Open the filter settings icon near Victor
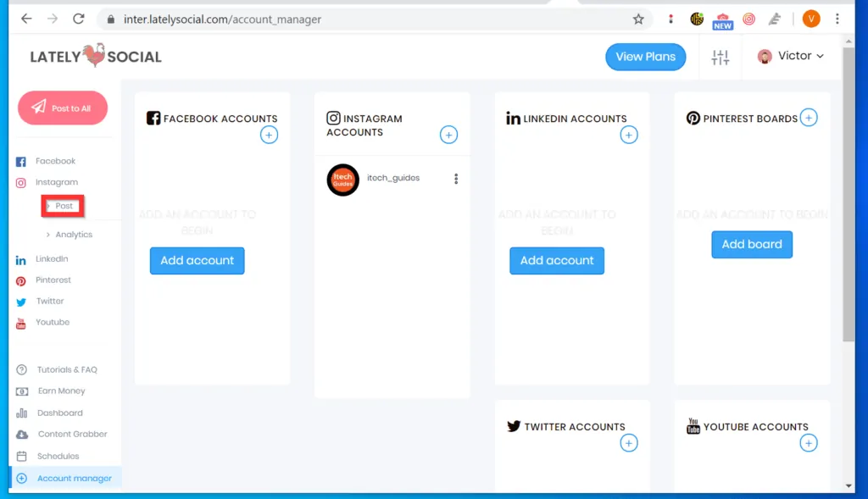 (720, 57)
